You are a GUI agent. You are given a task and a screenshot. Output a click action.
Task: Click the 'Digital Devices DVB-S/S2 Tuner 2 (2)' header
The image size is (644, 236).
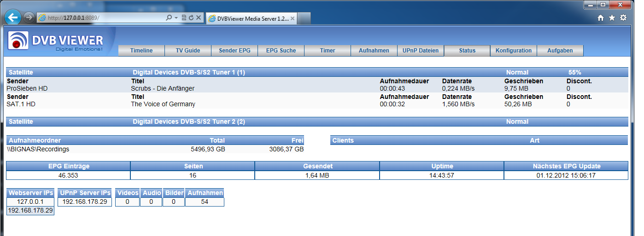pos(189,121)
